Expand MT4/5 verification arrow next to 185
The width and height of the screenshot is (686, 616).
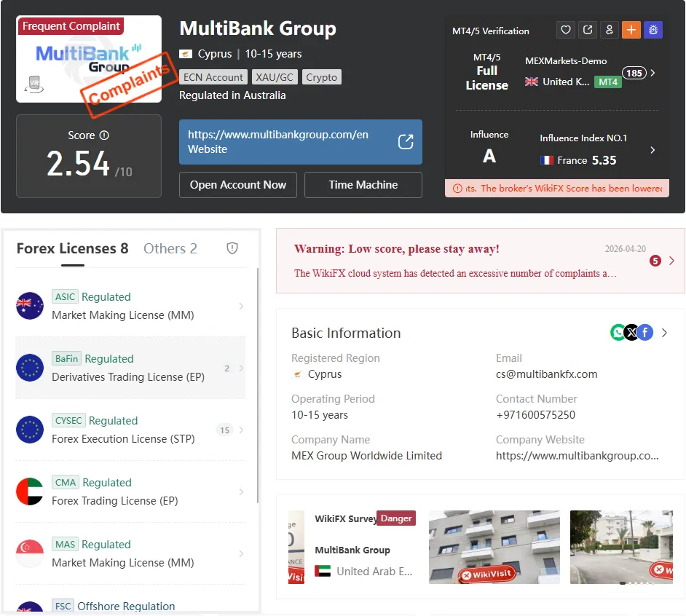(653, 73)
